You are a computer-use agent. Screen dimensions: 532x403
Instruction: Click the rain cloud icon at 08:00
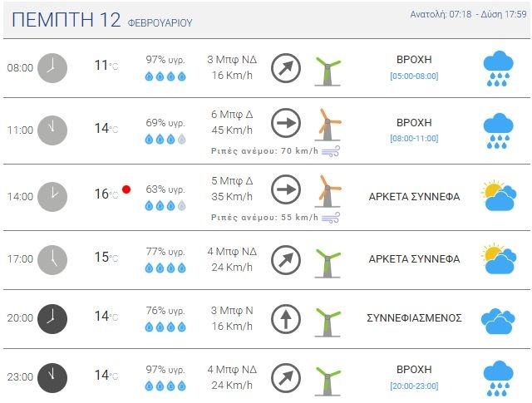point(497,67)
